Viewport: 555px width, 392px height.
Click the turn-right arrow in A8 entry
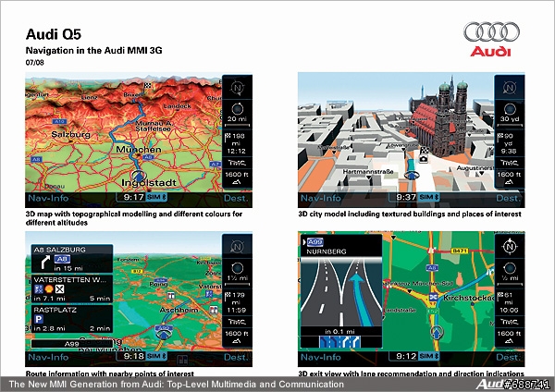[x=45, y=263]
